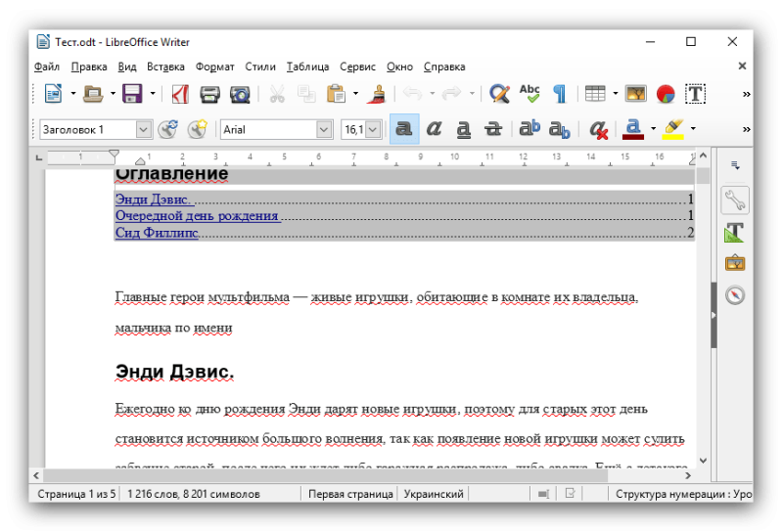
Task: Click the Print icon
Action: [x=209, y=94]
